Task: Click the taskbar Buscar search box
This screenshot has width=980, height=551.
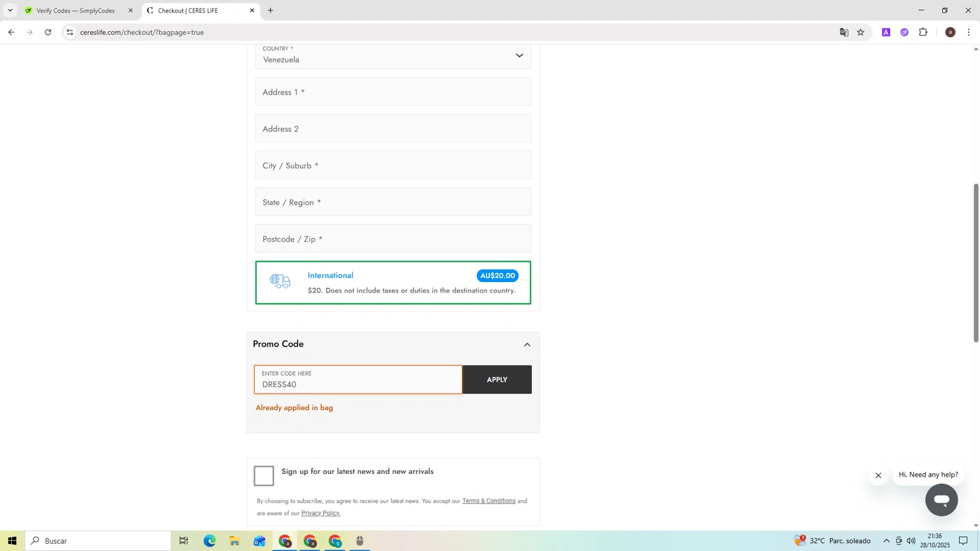Action: pyautogui.click(x=98, y=541)
